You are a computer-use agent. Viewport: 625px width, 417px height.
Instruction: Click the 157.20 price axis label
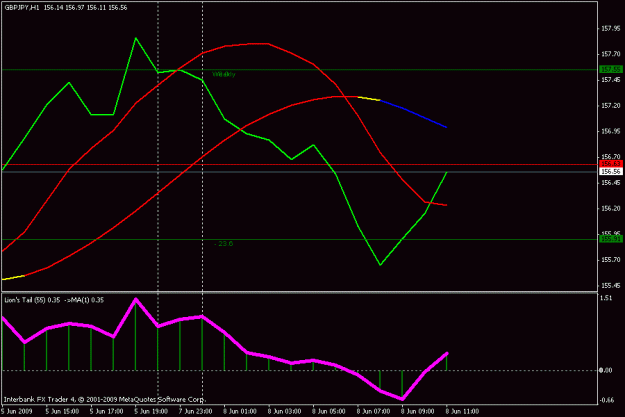(611, 106)
